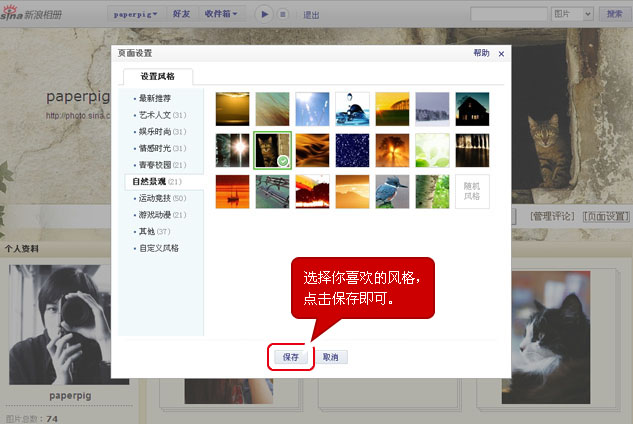The image size is (633, 424).
Task: Choose the birch tree trunk theme
Action: click(432, 191)
